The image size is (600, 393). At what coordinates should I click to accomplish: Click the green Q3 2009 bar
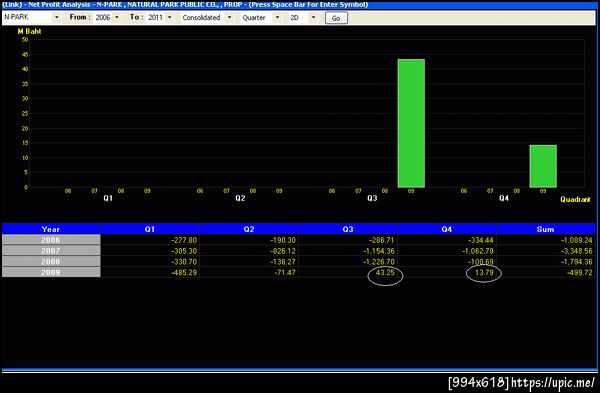pyautogui.click(x=411, y=123)
